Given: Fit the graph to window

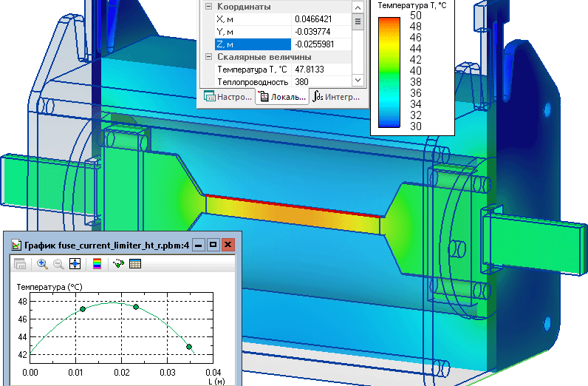Looking at the screenshot, I should click(75, 264).
